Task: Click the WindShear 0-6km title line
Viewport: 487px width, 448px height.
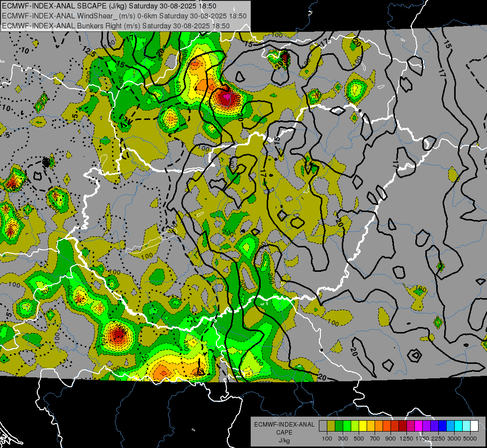Action: [124, 16]
